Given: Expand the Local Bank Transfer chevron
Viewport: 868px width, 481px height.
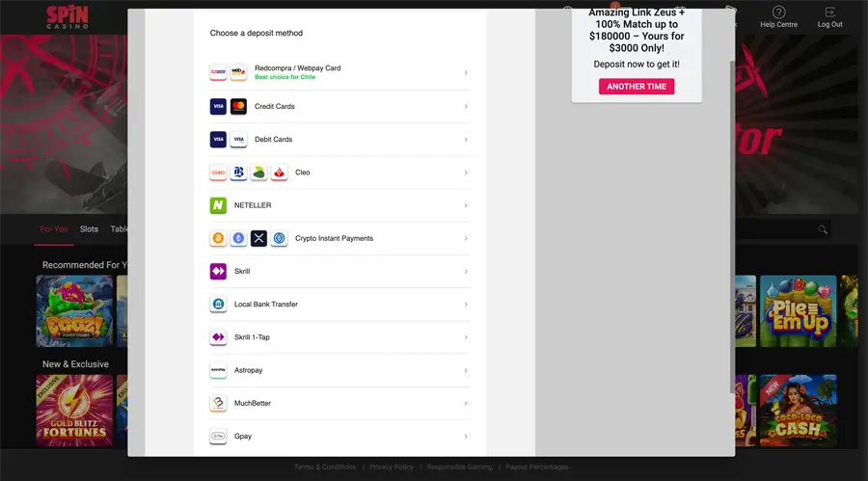Looking at the screenshot, I should click(466, 304).
